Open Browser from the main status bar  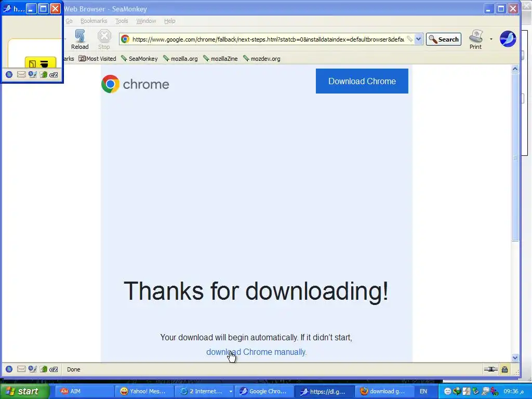(9, 369)
